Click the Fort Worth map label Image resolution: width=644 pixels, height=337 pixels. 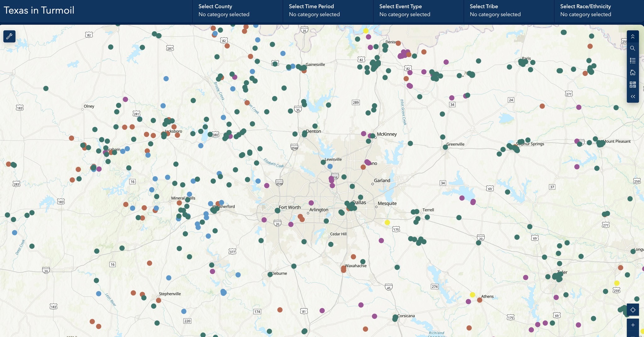tap(290, 207)
